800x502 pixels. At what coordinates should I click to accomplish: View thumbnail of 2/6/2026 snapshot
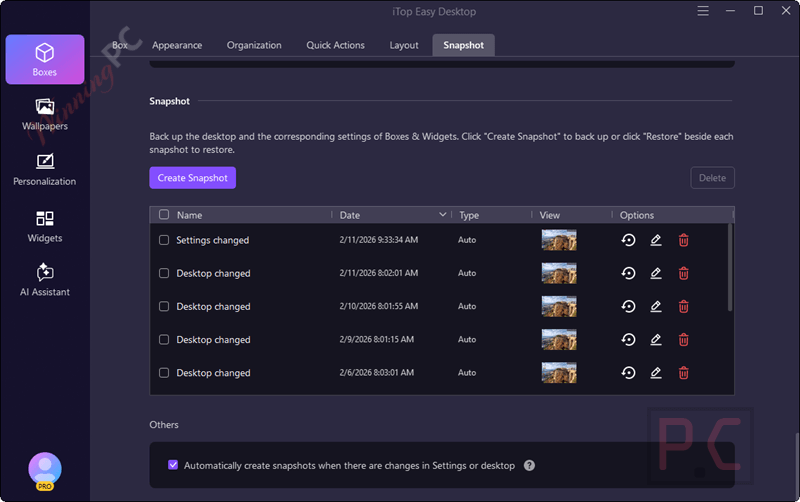click(x=559, y=373)
